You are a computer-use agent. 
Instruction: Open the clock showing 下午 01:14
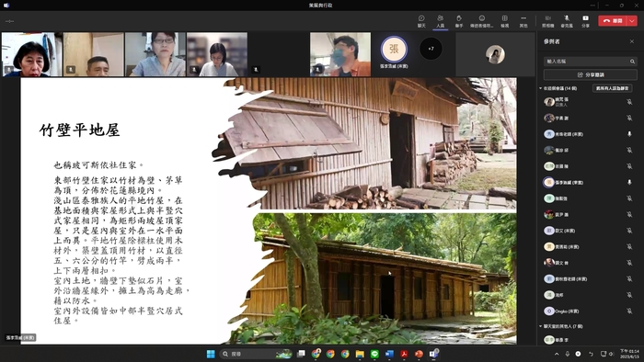(629, 354)
